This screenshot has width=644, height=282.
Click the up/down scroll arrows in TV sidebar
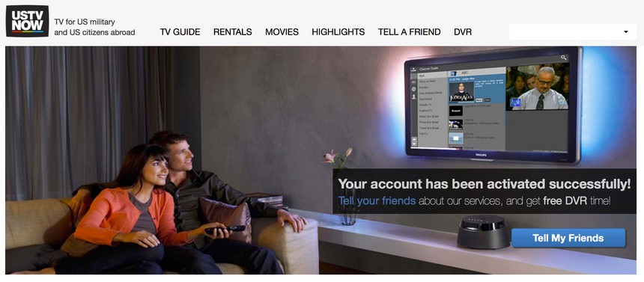click(x=414, y=141)
